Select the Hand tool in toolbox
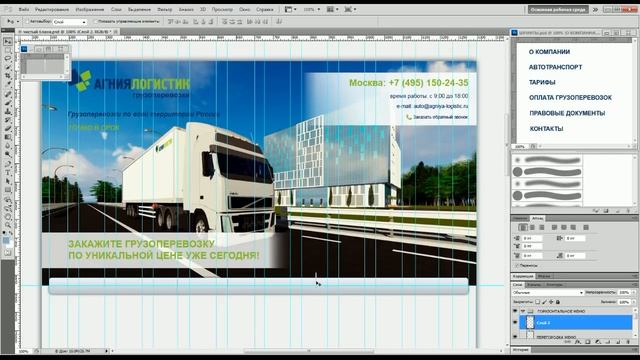 (x=8, y=217)
